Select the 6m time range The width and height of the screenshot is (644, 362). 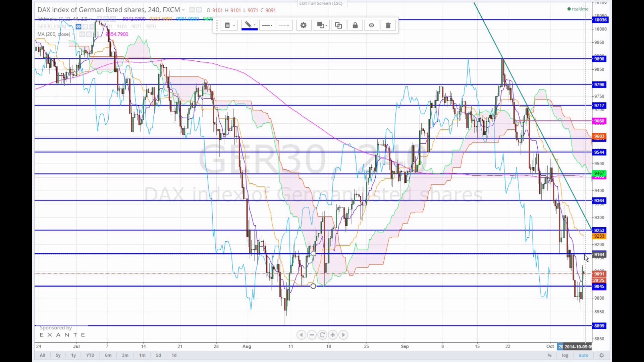point(108,355)
